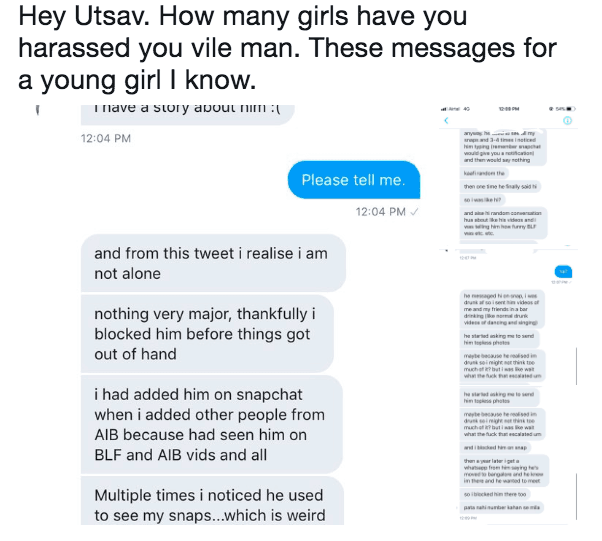Click the "pata nahi number kahan se mila" bubble
Viewport: 602px width, 541px height.
(x=503, y=510)
